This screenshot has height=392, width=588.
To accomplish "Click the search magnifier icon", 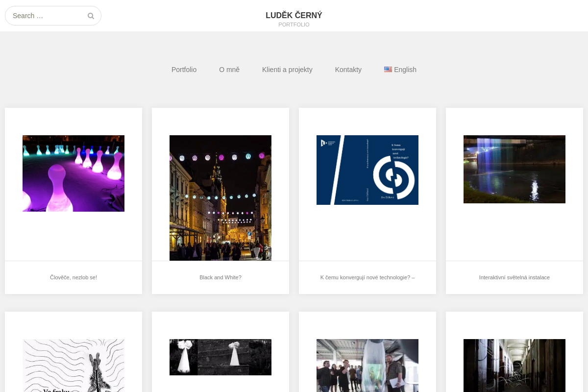I will point(91,16).
